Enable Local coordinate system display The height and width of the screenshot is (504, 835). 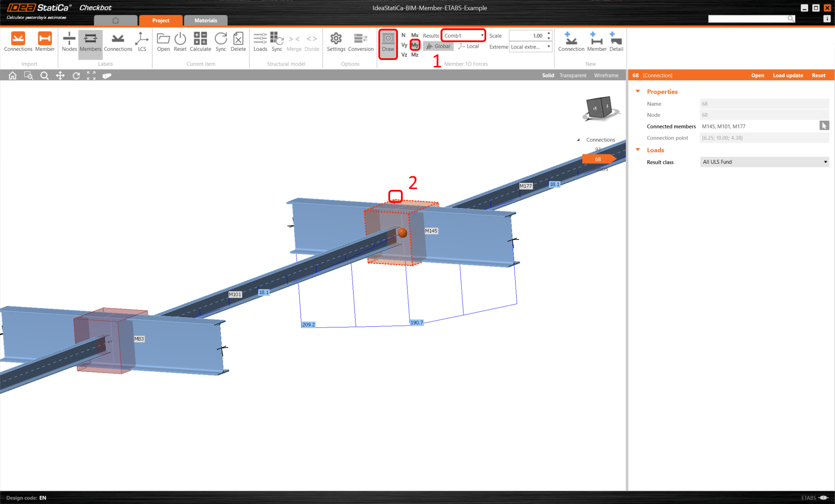(468, 46)
